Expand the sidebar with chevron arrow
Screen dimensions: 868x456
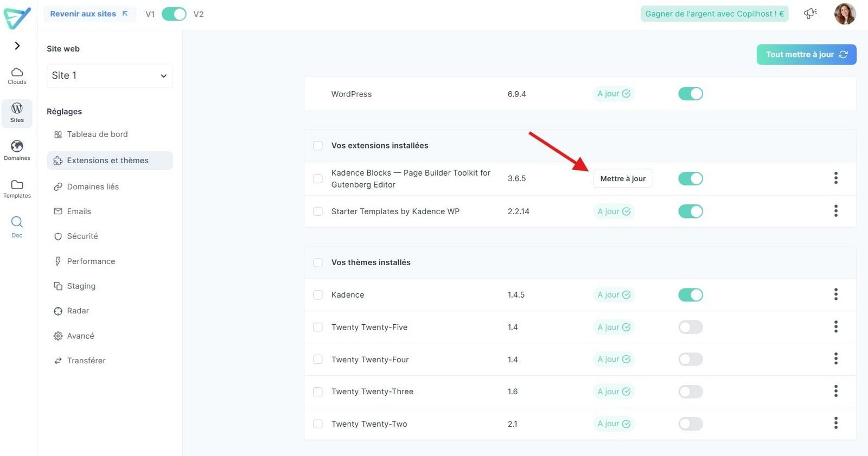(x=17, y=46)
